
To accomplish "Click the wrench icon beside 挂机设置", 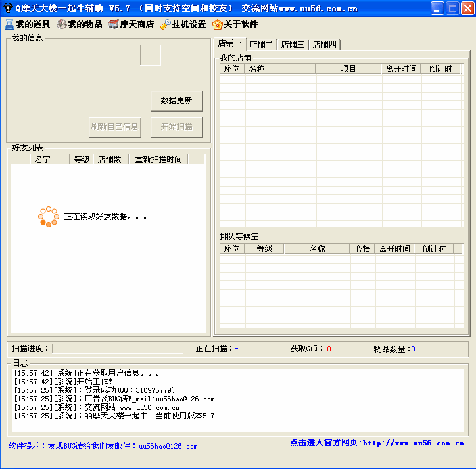I will point(166,24).
